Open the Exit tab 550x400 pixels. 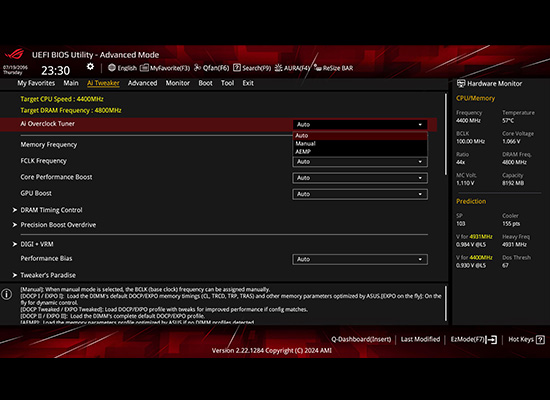pyautogui.click(x=248, y=83)
